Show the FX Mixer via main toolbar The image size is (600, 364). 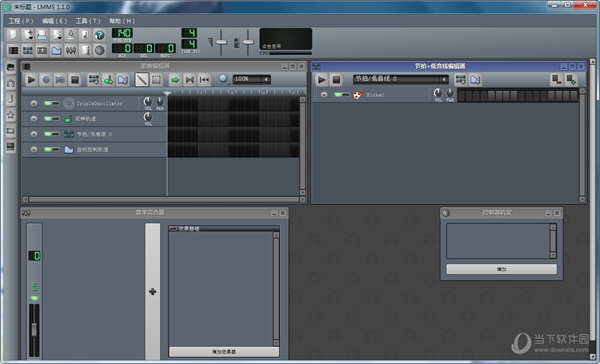(71, 50)
